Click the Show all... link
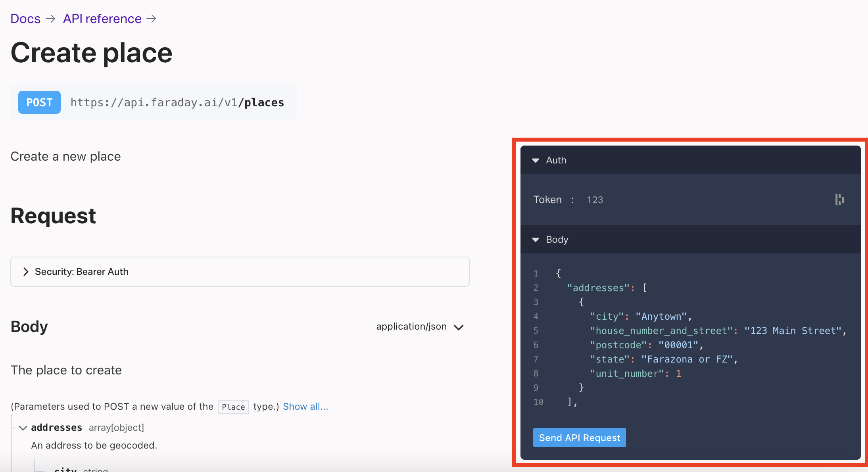Viewport: 868px width, 472px height. (x=305, y=407)
